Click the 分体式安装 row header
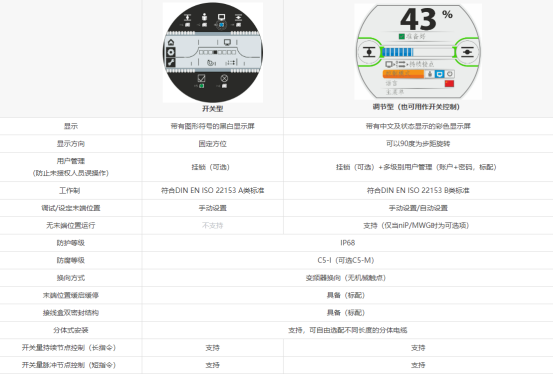This screenshot has width=553, height=375. click(71, 330)
